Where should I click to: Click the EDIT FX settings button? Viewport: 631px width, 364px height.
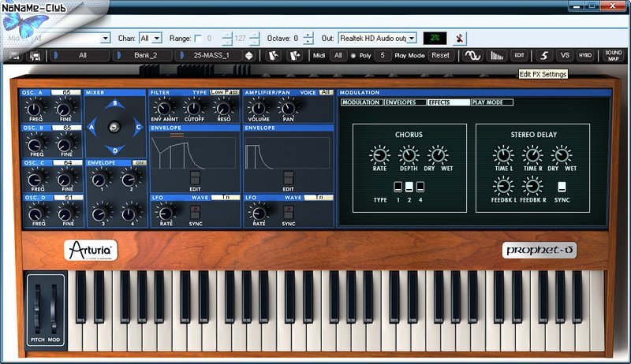pos(518,56)
